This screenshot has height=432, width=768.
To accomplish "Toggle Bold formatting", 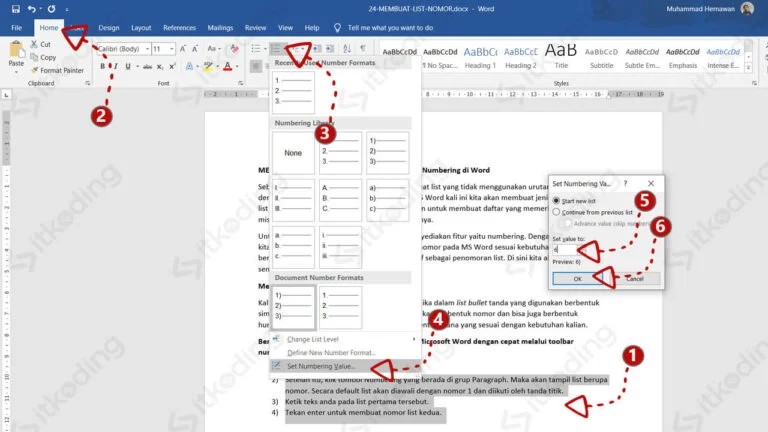I will point(102,66).
